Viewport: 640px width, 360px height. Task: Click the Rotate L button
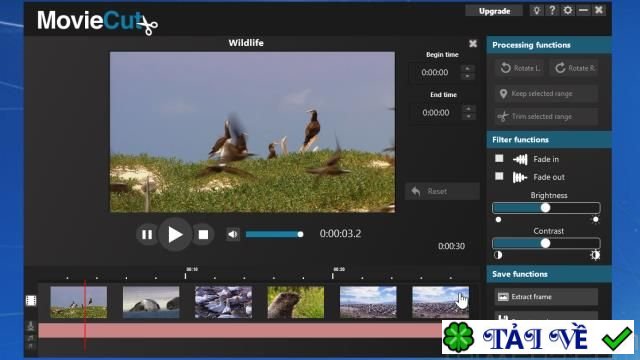pyautogui.click(x=520, y=68)
